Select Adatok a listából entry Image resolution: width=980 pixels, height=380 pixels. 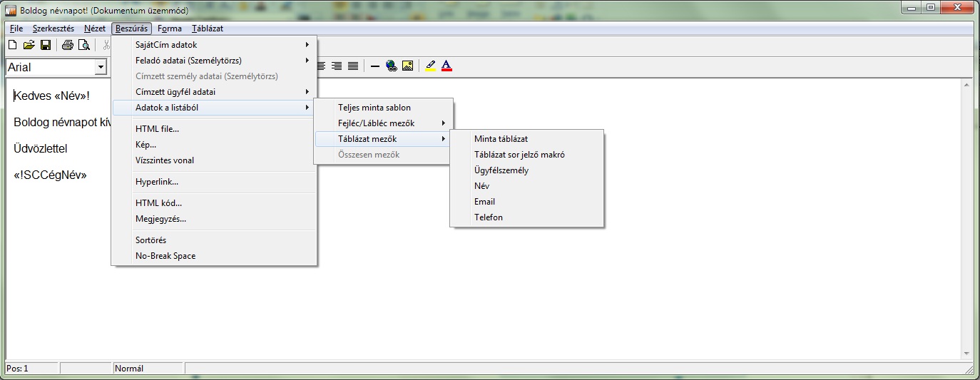[214, 108]
